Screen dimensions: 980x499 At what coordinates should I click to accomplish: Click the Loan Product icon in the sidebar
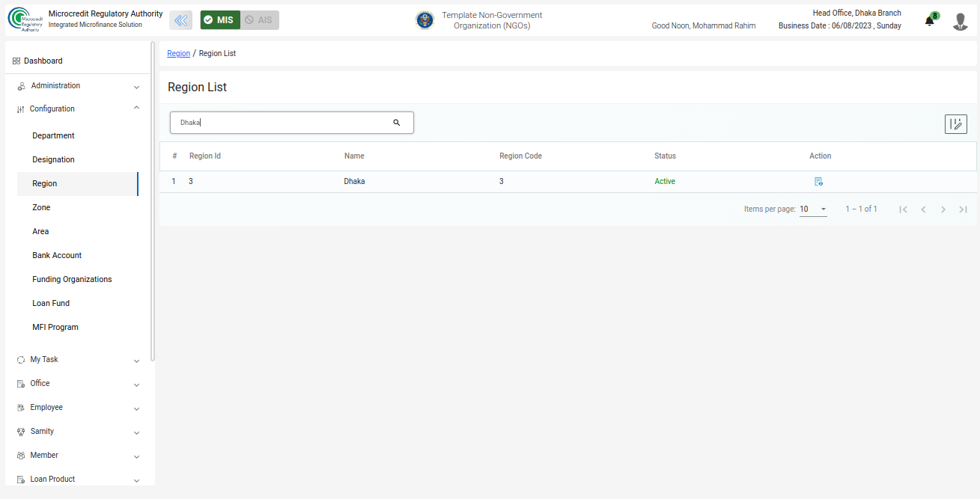coord(21,480)
